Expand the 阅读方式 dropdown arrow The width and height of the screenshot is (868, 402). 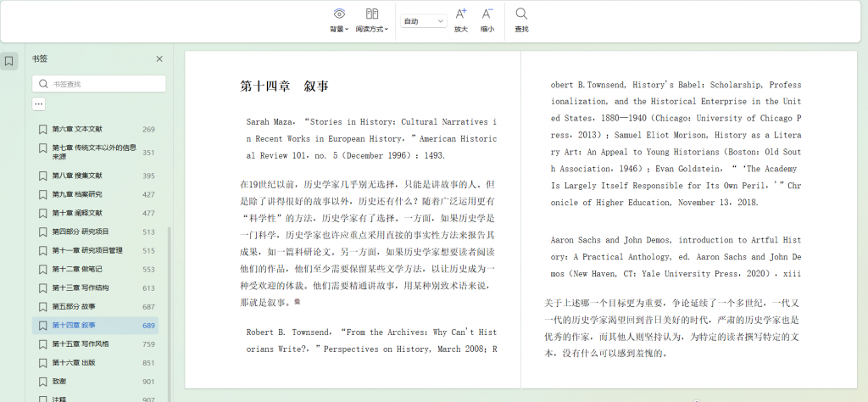[x=387, y=30]
